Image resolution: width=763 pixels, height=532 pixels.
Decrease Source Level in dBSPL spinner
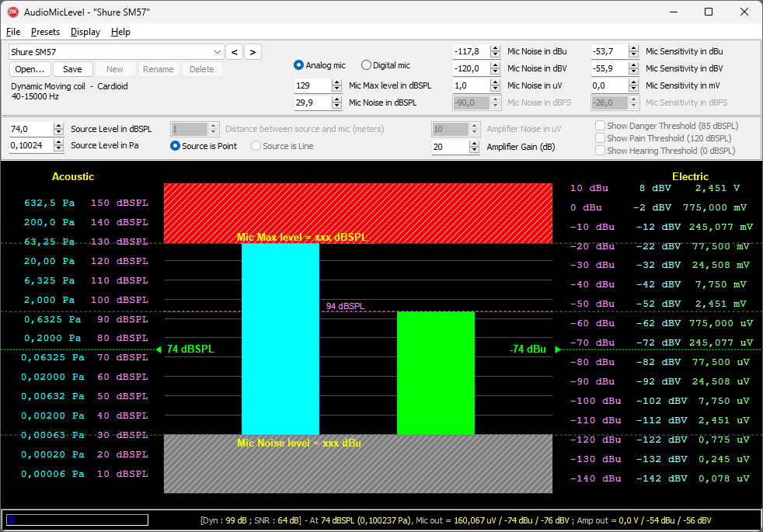pyautogui.click(x=58, y=132)
